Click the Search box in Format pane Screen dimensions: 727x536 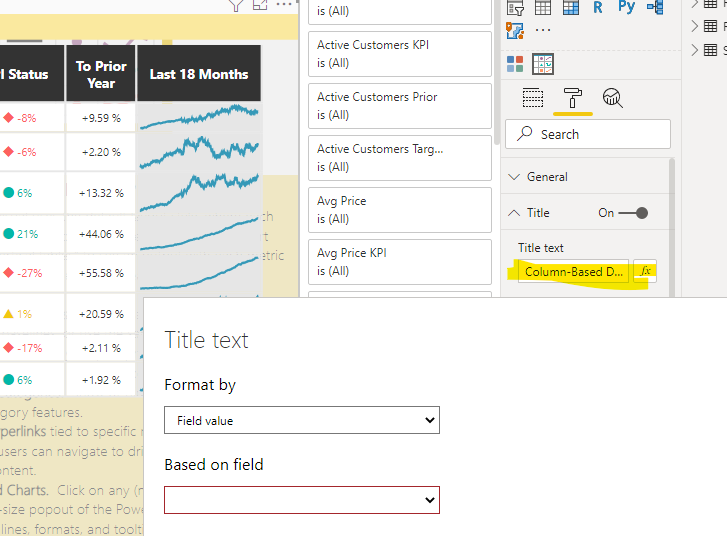pyautogui.click(x=587, y=134)
